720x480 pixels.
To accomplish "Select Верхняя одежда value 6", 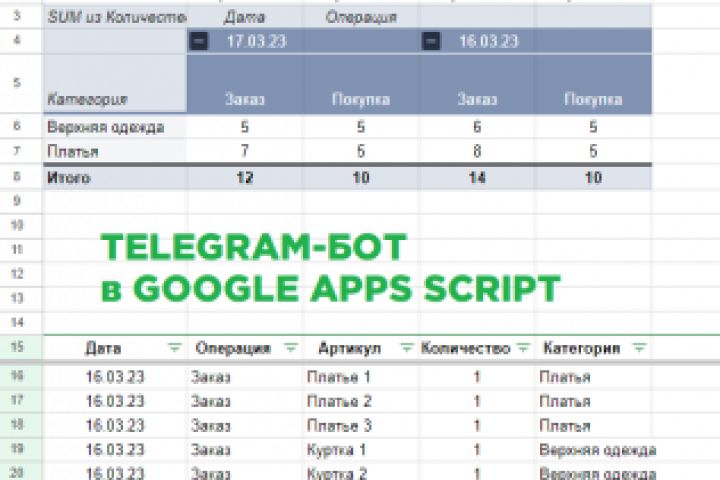I will tap(477, 127).
